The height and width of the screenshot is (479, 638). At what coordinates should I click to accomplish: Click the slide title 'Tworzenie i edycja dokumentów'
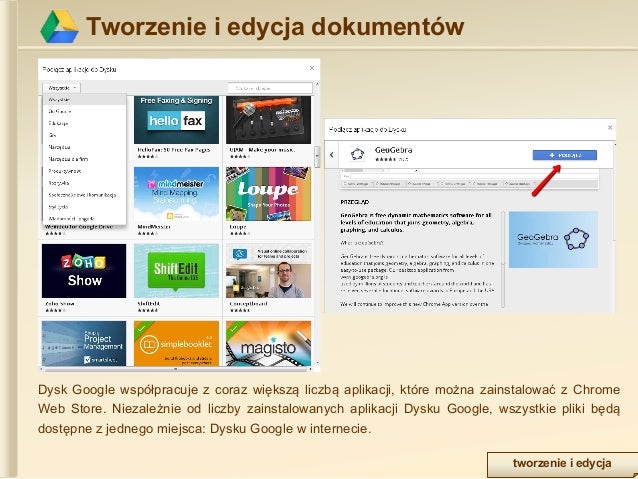tap(275, 26)
